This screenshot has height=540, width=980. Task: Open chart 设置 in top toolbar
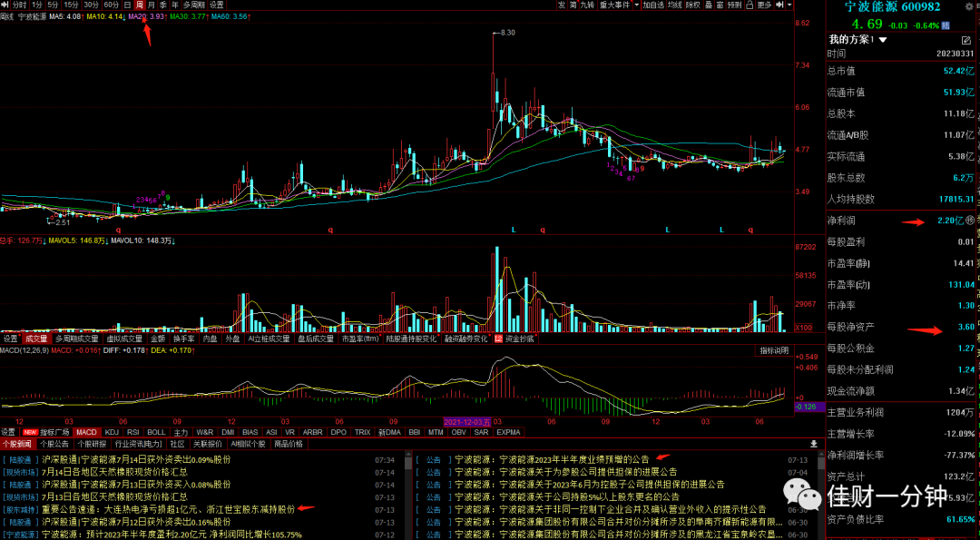(216, 5)
